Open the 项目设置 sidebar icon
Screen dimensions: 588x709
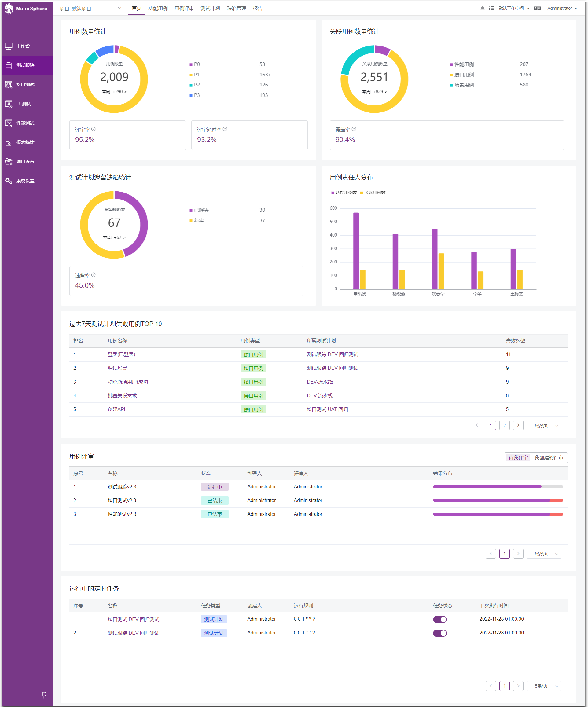tap(9, 161)
